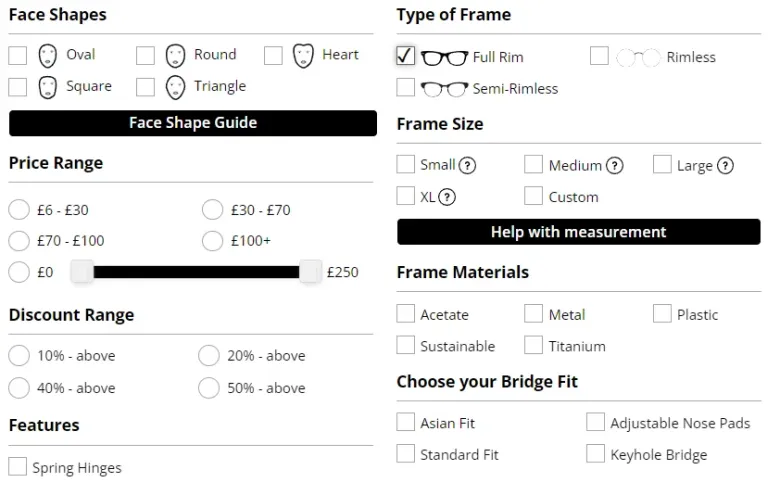Screen dimensions: 780x495
Task: Click the right price slider handle
Action: tap(311, 272)
